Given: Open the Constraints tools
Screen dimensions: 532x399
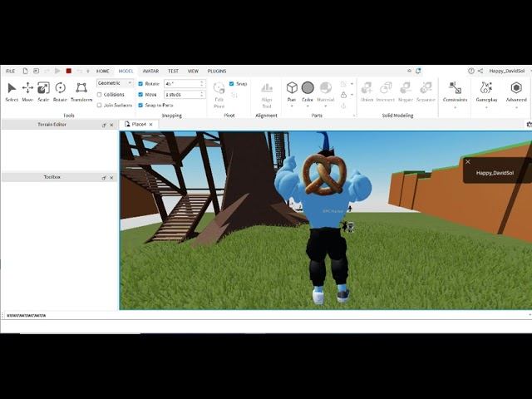Looking at the screenshot, I should pyautogui.click(x=455, y=91).
